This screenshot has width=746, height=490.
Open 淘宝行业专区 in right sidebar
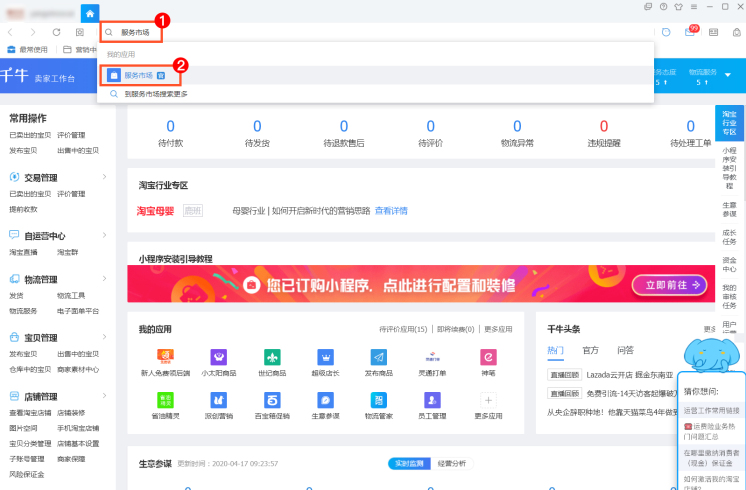(729, 123)
